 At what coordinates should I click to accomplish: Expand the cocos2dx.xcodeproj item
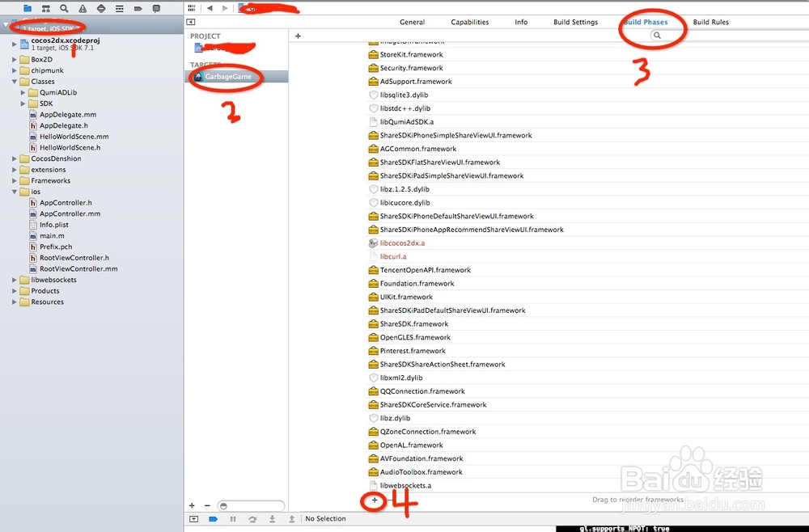click(x=15, y=44)
